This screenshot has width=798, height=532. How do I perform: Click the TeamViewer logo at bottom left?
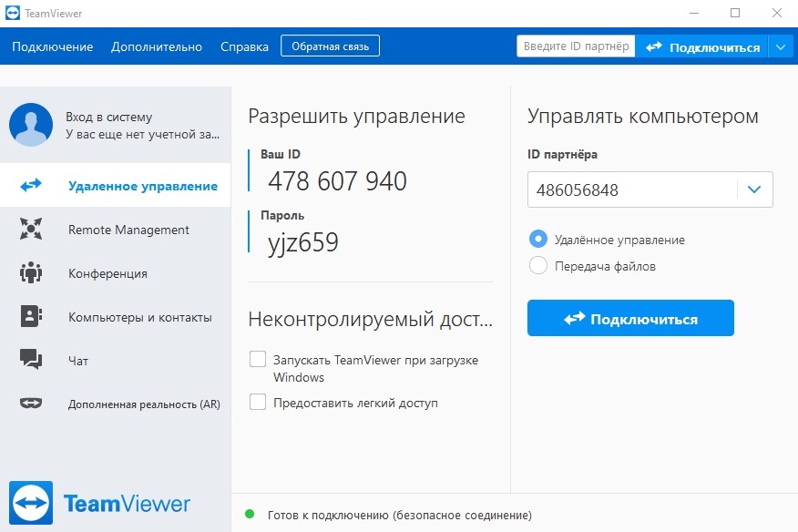31,503
